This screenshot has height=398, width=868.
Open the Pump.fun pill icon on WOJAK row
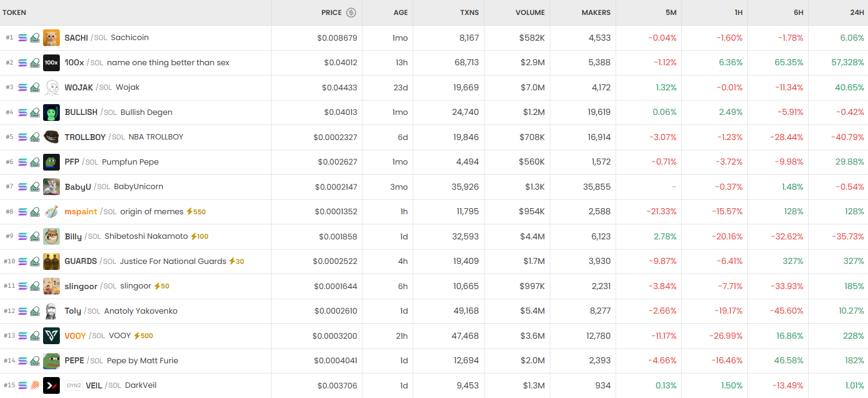35,87
